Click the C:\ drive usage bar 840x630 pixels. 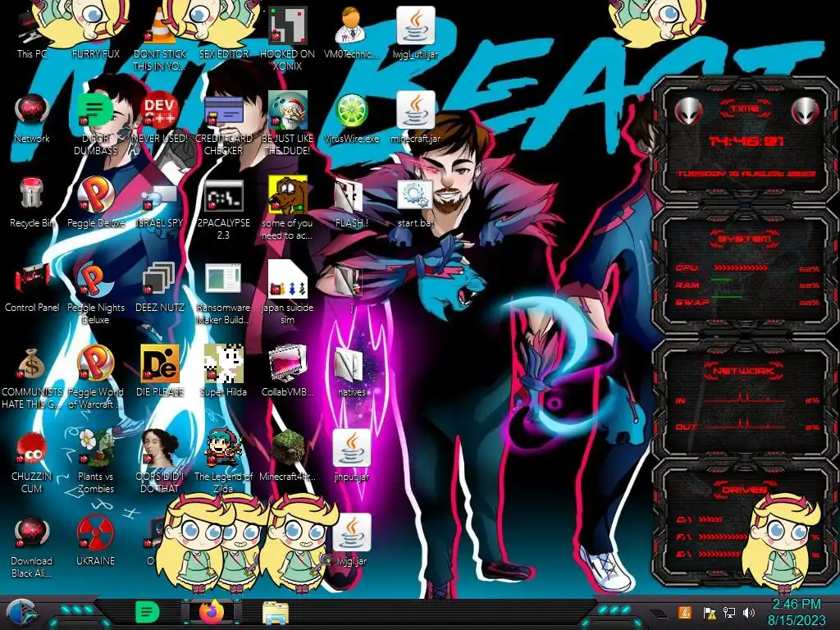pos(710,519)
